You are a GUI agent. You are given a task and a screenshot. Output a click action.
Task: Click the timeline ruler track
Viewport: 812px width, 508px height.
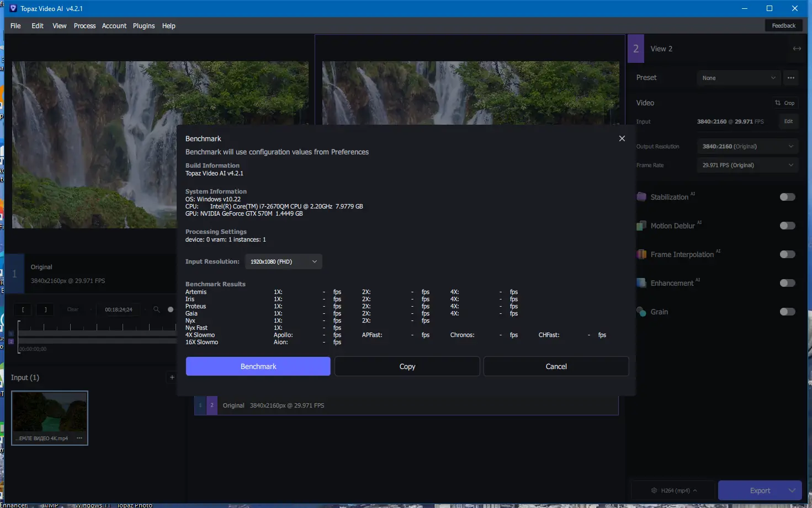click(x=97, y=327)
